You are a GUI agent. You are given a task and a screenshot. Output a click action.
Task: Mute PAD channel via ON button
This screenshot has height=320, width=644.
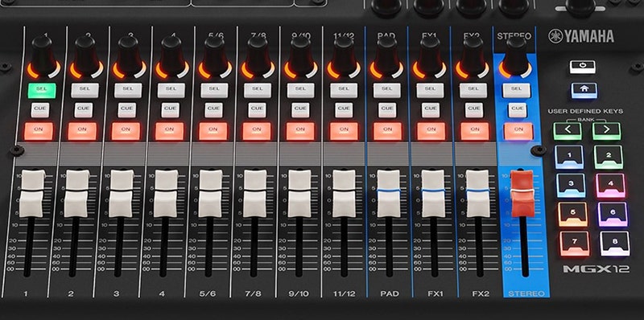pyautogui.click(x=387, y=131)
